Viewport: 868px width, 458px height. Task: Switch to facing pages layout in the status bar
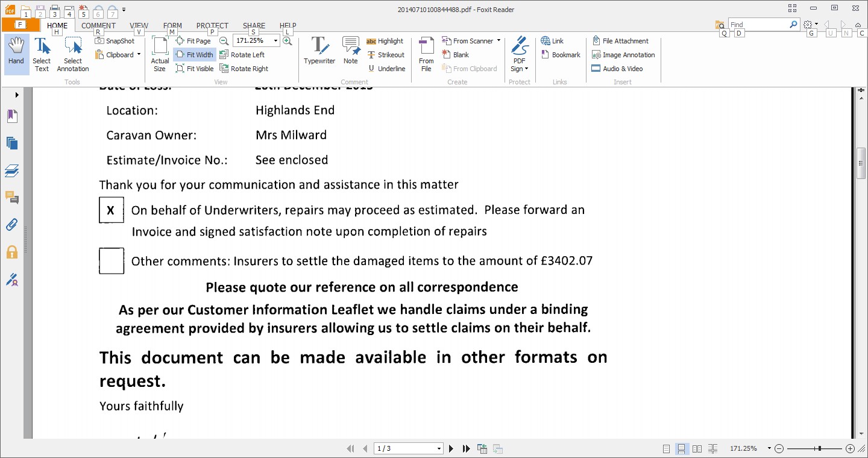[x=697, y=449]
